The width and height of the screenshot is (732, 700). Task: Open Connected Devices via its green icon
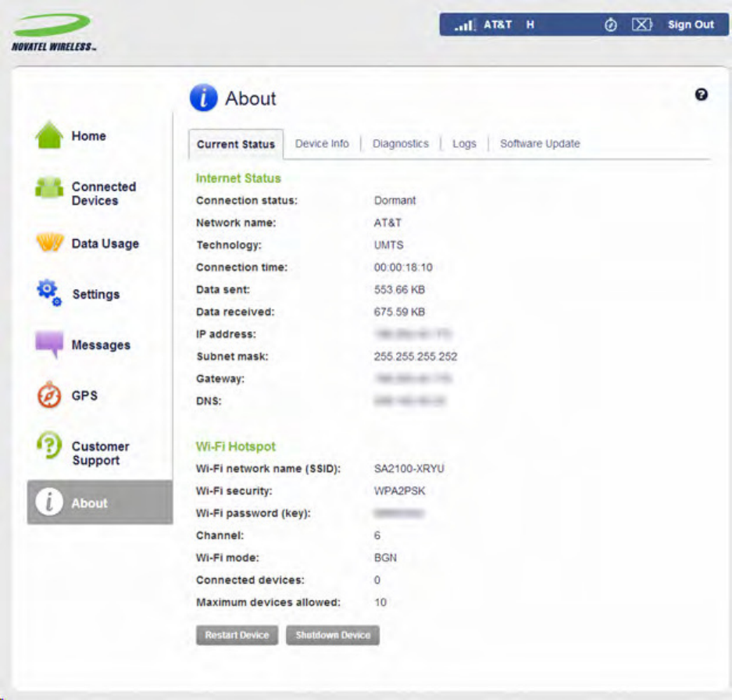(x=49, y=188)
